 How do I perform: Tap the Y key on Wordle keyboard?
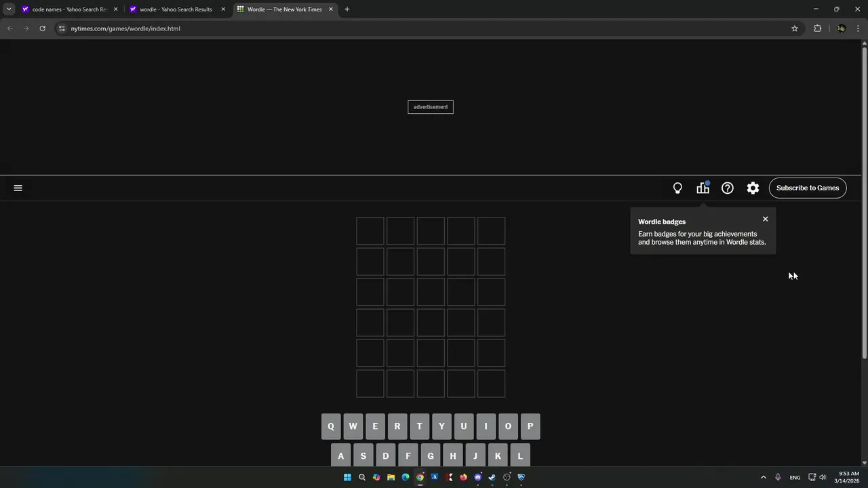point(441,426)
